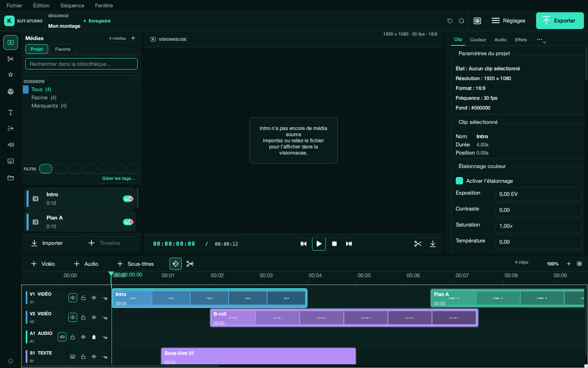Open the subtitles sidebar panel
The image size is (588, 368).
pyautogui.click(x=11, y=161)
